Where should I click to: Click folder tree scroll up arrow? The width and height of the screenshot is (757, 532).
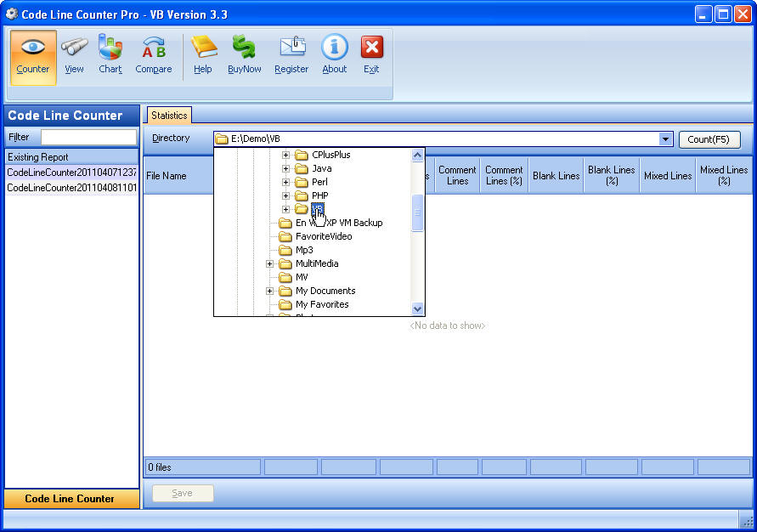[418, 155]
